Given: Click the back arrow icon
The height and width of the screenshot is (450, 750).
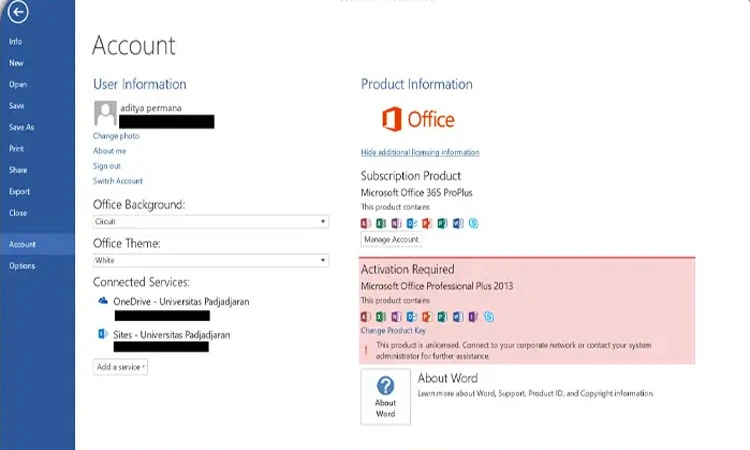Looking at the screenshot, I should click(x=17, y=13).
